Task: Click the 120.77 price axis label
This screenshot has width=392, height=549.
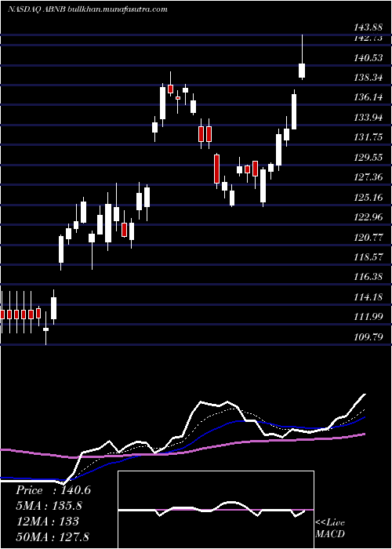Action: click(368, 238)
